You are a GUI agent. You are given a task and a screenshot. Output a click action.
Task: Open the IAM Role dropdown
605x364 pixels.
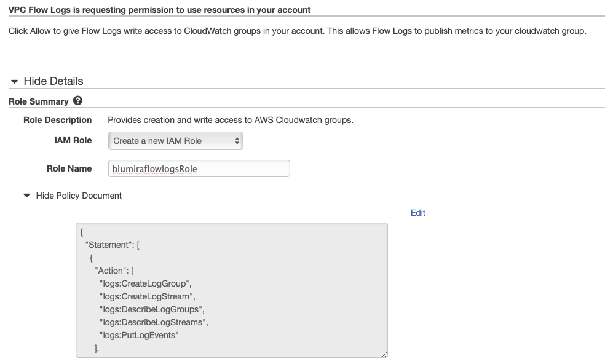pyautogui.click(x=176, y=141)
